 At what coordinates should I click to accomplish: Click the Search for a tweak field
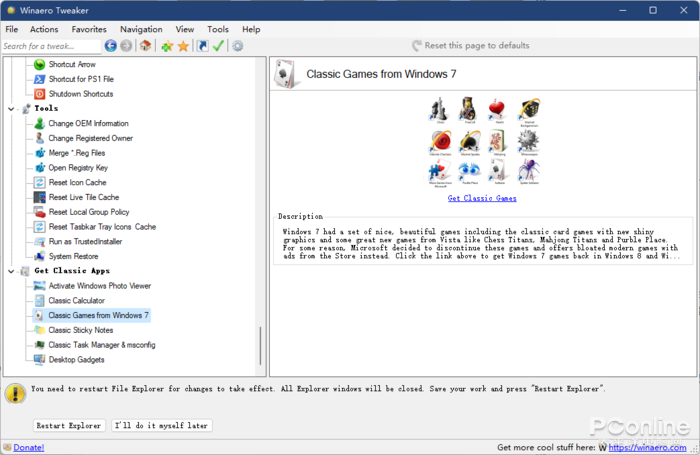pyautogui.click(x=50, y=46)
